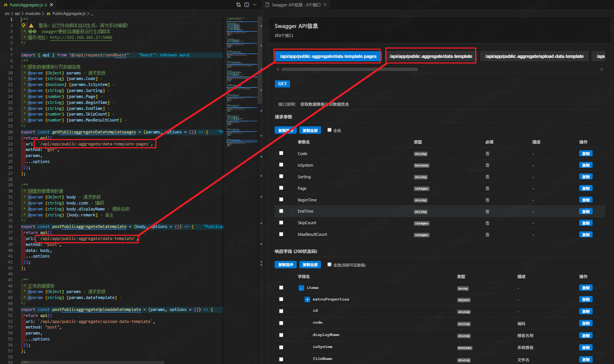
Task: Click 'getPublicaggregateDatatemplatepages' function name
Action: [94, 132]
